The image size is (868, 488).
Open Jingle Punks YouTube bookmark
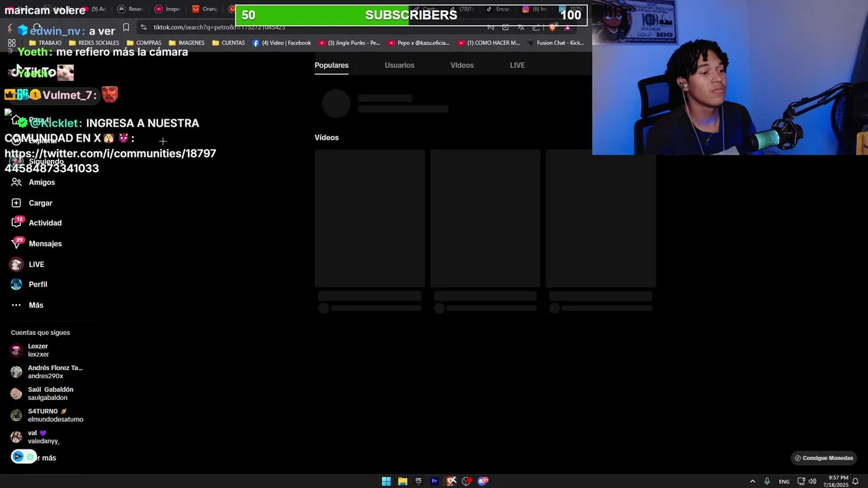click(x=349, y=43)
